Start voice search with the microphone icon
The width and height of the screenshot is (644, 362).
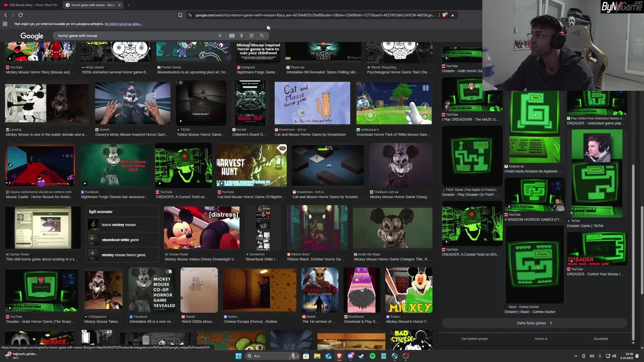click(242, 36)
